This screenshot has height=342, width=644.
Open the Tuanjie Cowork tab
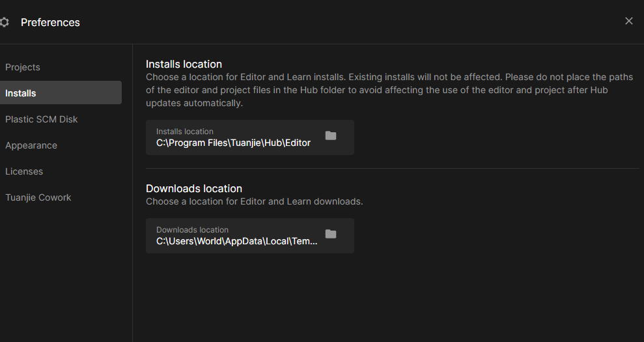38,197
